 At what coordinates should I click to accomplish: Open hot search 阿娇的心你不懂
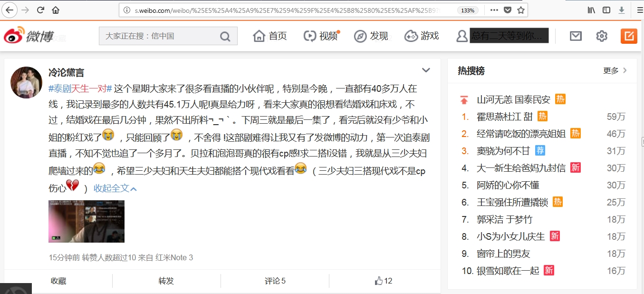point(508,185)
